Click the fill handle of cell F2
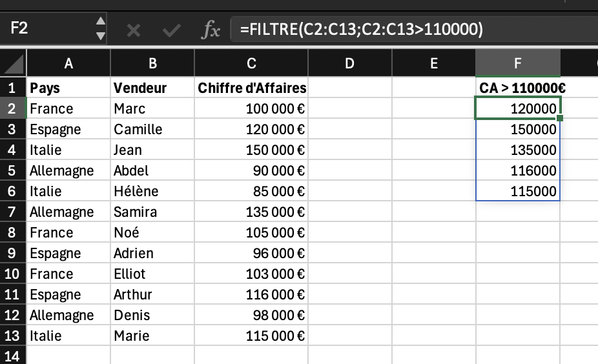The width and height of the screenshot is (598, 364). pyautogui.click(x=560, y=118)
